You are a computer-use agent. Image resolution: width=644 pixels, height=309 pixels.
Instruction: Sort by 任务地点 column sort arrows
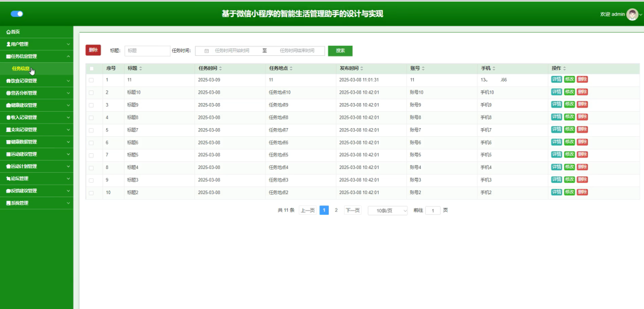(x=291, y=68)
